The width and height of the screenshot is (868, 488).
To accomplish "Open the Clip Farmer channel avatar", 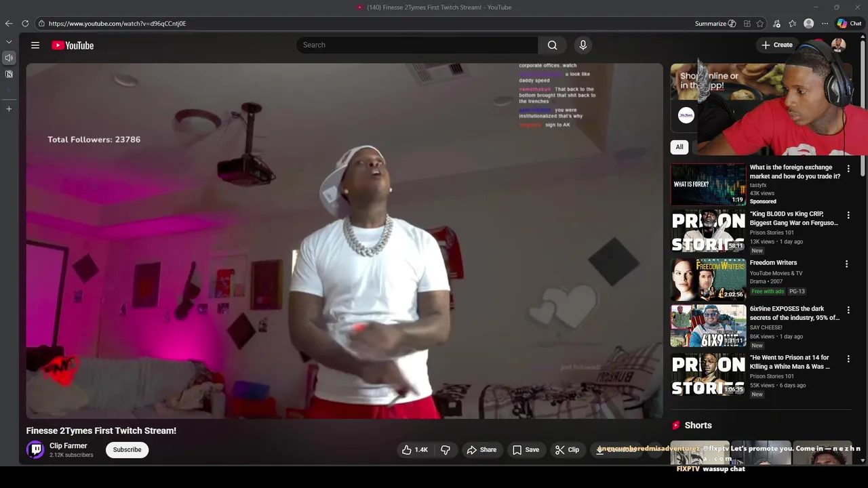I will click(x=35, y=449).
